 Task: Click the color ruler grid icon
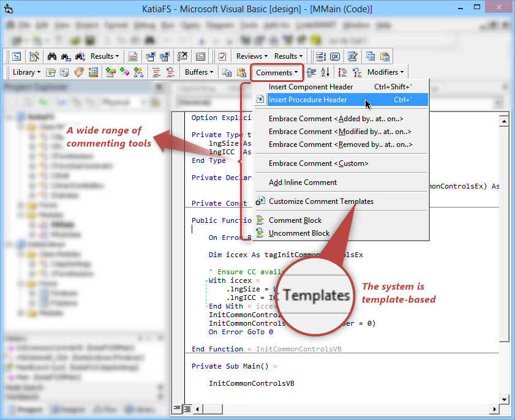[x=93, y=72]
